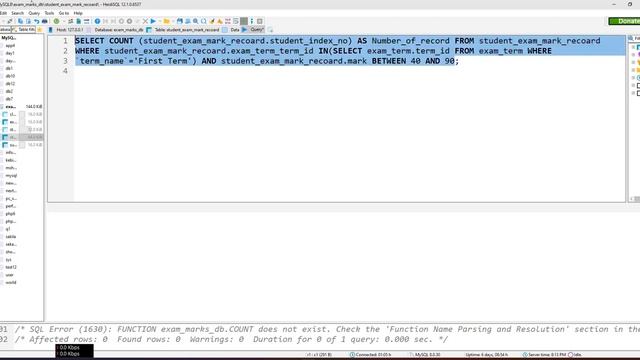
Task: Open the Edit menu
Action: (3, 13)
